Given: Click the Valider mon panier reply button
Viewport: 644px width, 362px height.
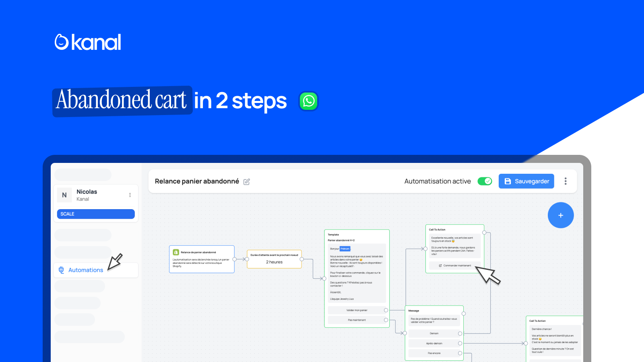Looking at the screenshot, I should tap(357, 310).
